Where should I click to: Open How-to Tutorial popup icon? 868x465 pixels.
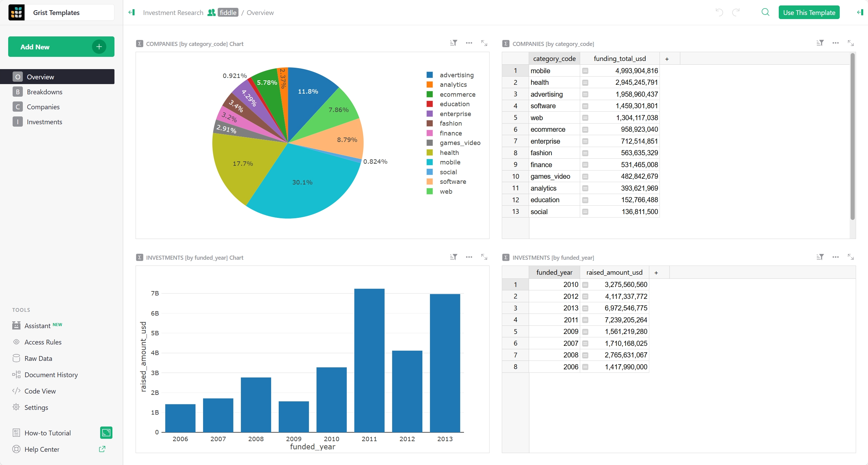pos(106,433)
